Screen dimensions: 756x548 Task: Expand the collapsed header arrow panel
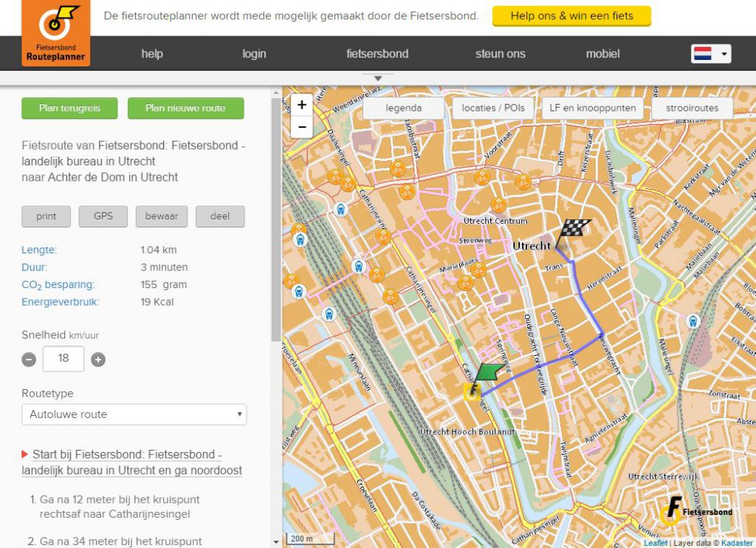pyautogui.click(x=378, y=78)
